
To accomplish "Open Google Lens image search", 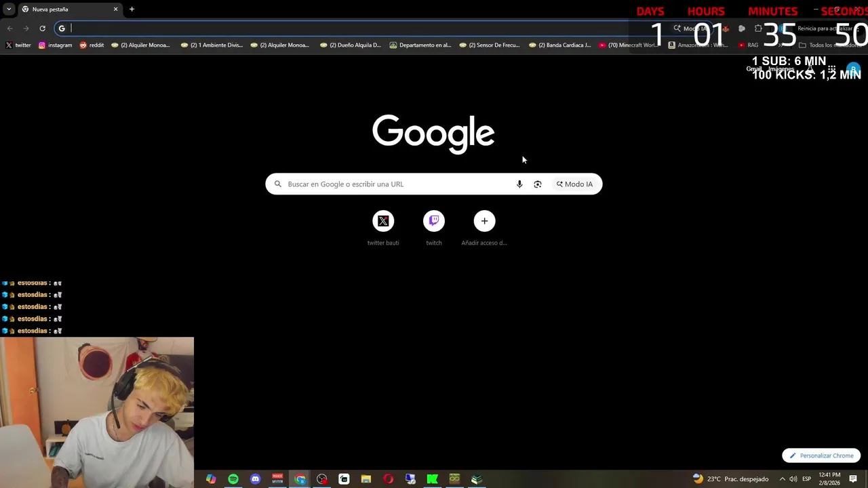I will [x=538, y=184].
